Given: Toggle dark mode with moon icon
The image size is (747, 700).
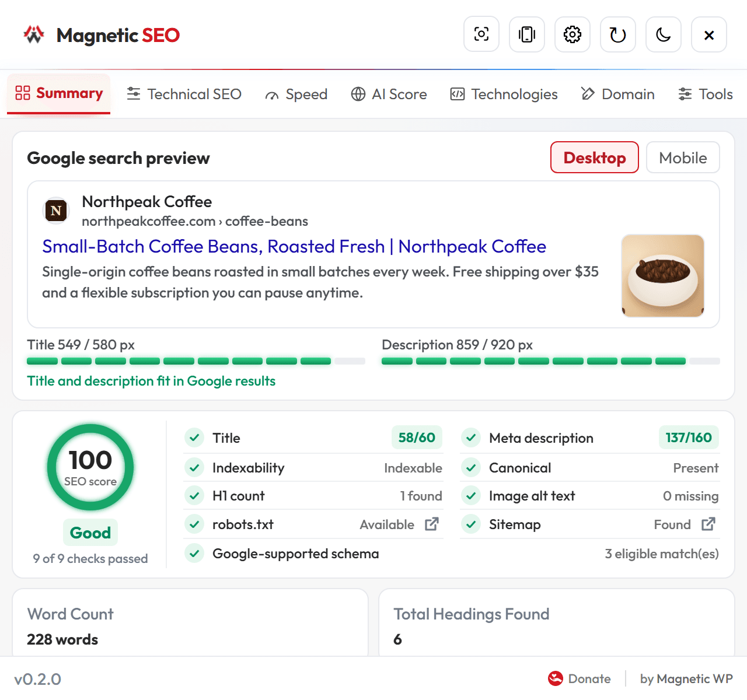Looking at the screenshot, I should point(664,34).
